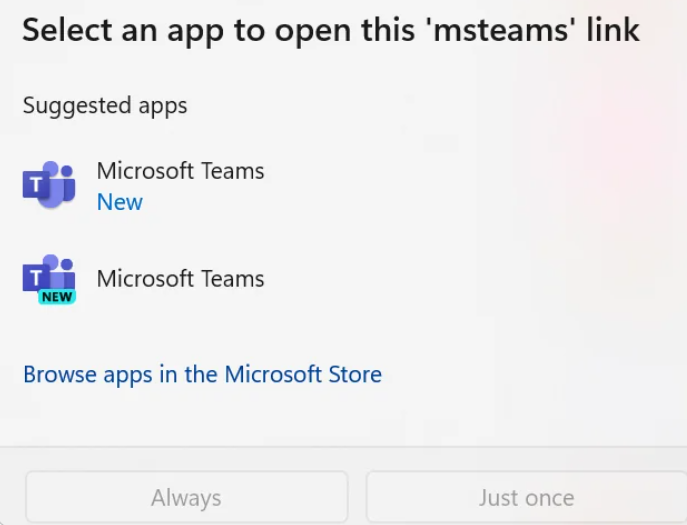Click the blue New subtitle text
Image resolution: width=687 pixels, height=525 pixels.
pos(120,202)
